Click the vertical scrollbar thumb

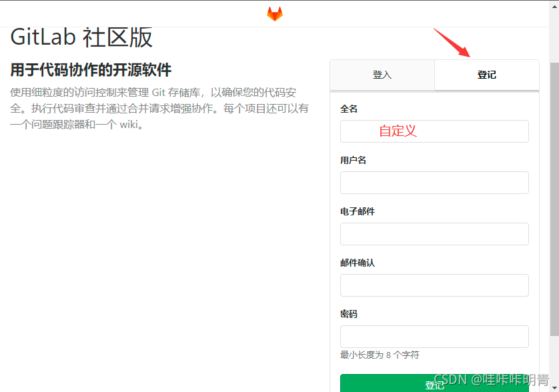pyautogui.click(x=554, y=199)
